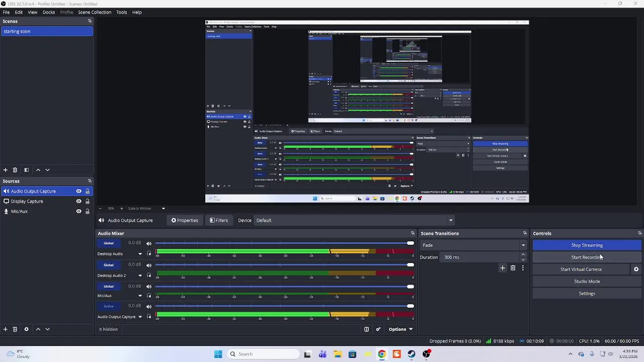
Task: Open the File menu
Action: tap(6, 12)
